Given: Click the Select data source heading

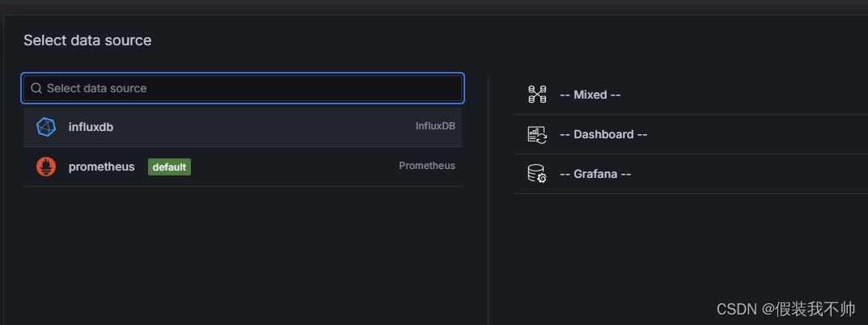Looking at the screenshot, I should (87, 40).
